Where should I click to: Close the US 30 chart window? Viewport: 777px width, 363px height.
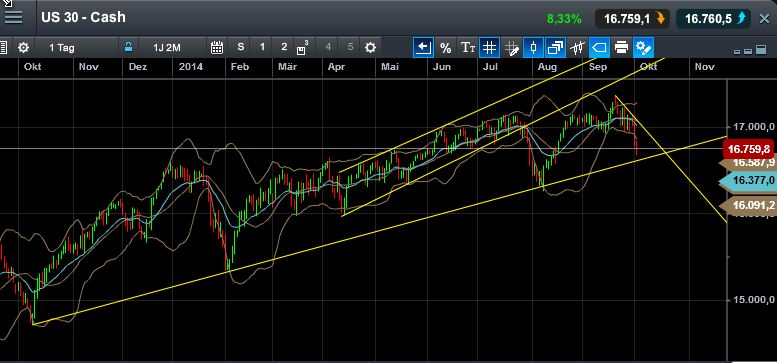pos(764,19)
